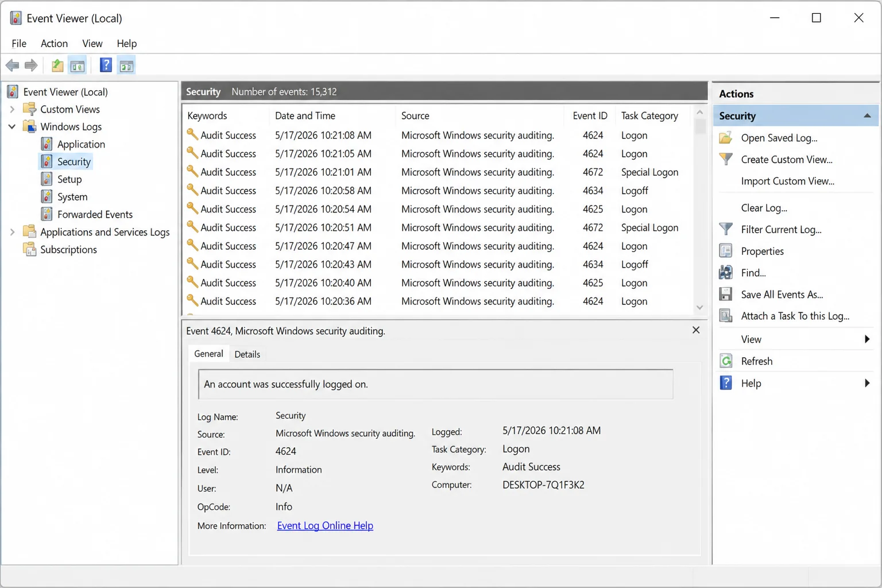Select event logged at 10:20:47 AM

(x=438, y=246)
